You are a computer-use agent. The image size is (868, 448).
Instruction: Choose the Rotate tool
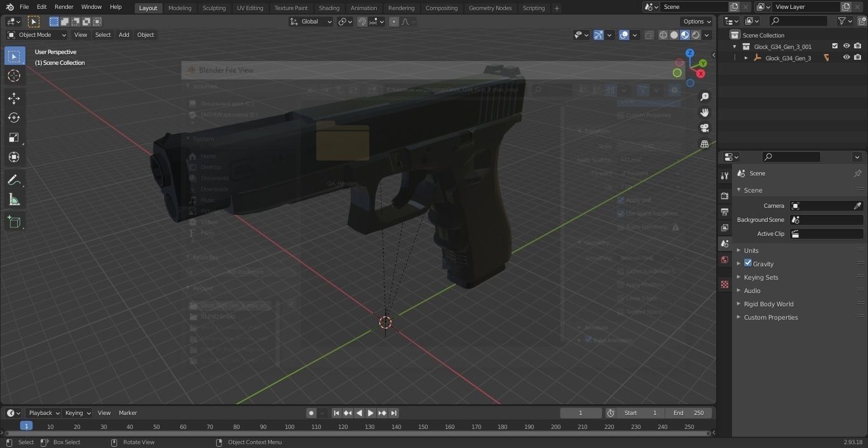(x=14, y=118)
